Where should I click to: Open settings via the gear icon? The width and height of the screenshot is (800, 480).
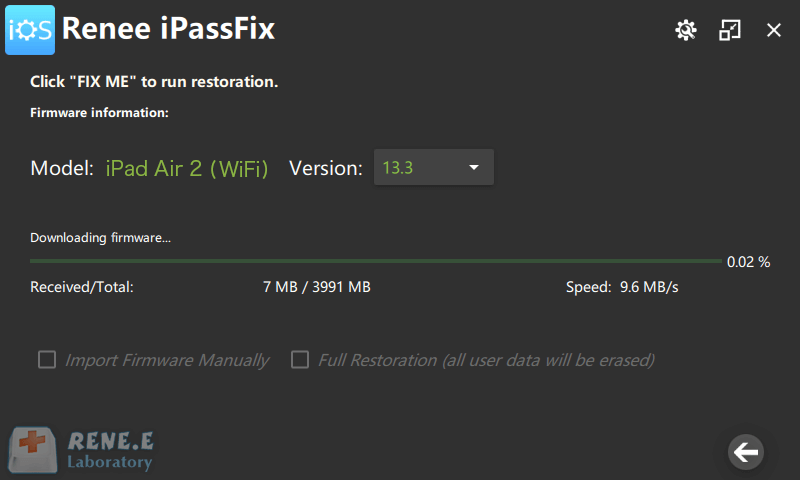point(685,30)
